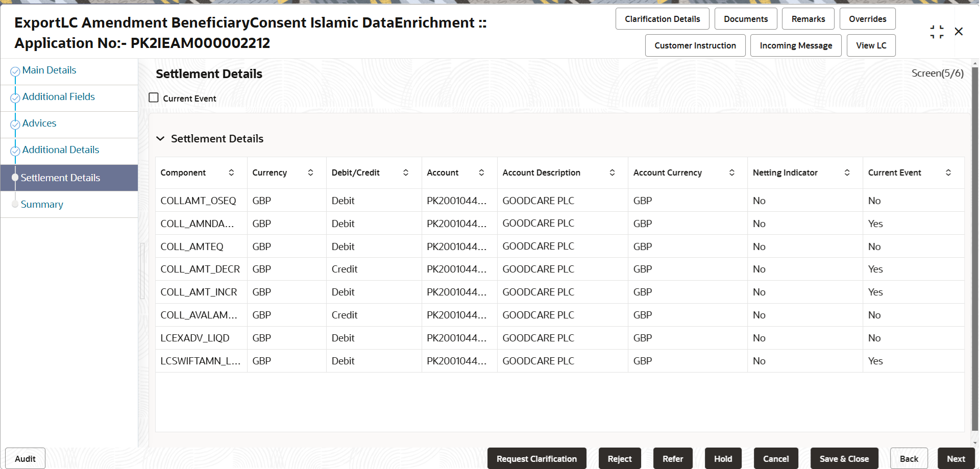Image resolution: width=980 pixels, height=469 pixels.
Task: Click the Request Clarification button
Action: click(536, 458)
